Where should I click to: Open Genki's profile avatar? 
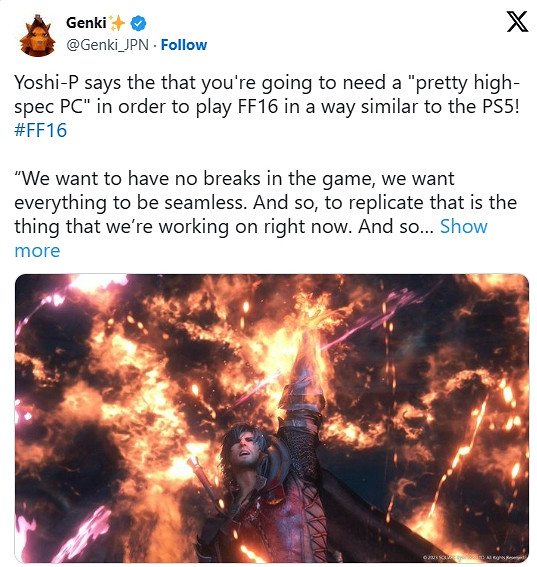(x=37, y=35)
